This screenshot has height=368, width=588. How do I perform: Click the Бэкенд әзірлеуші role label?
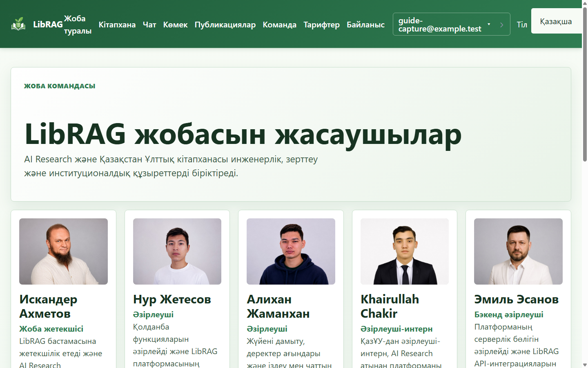tap(509, 314)
